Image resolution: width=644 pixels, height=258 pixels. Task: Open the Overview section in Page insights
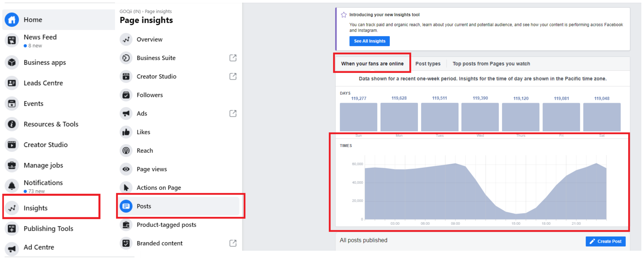tap(149, 39)
